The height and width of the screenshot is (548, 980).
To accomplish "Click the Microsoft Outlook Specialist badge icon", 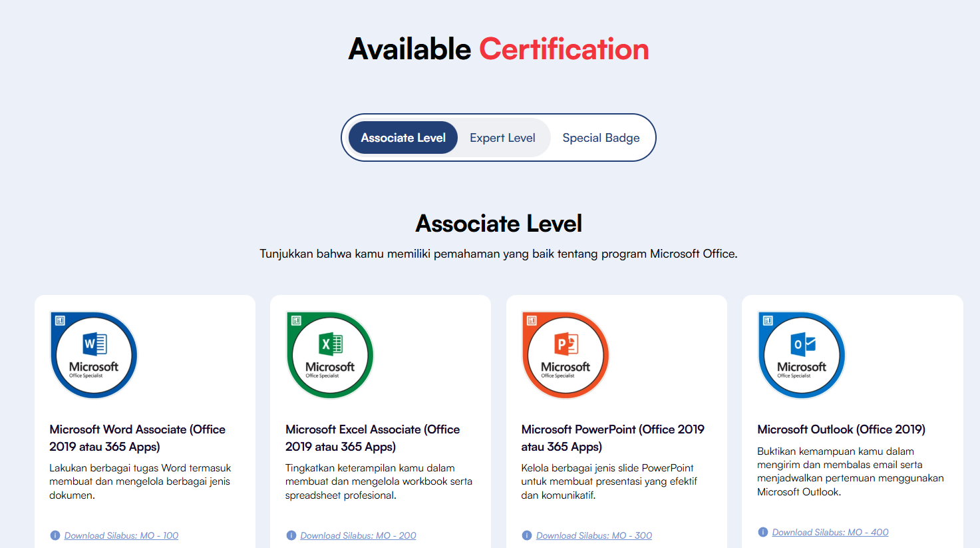I will pos(801,355).
